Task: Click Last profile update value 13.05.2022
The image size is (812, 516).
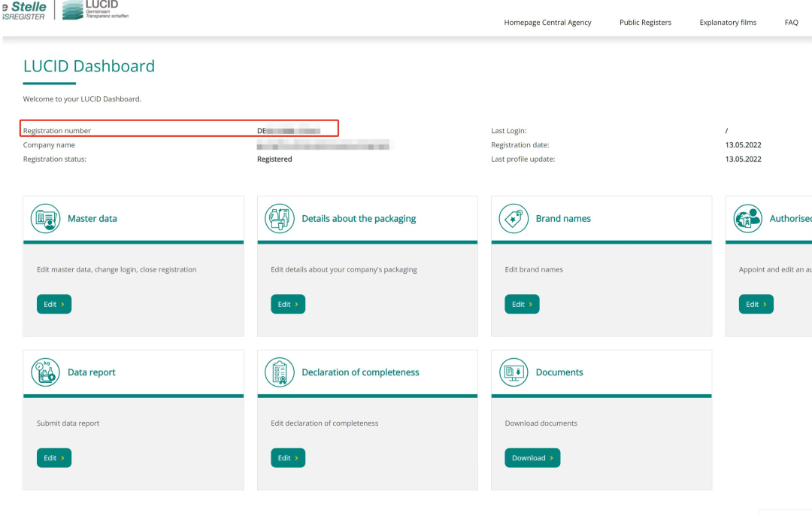Action: point(743,159)
